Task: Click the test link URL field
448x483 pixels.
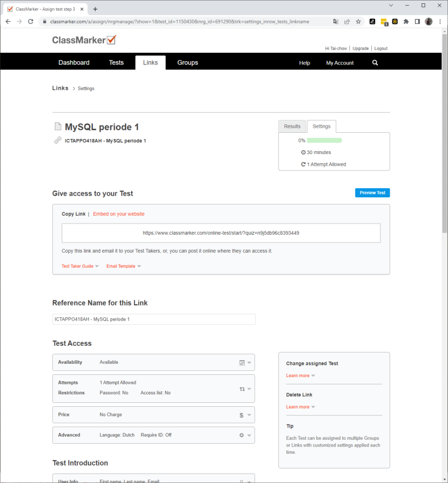Action: (x=221, y=233)
